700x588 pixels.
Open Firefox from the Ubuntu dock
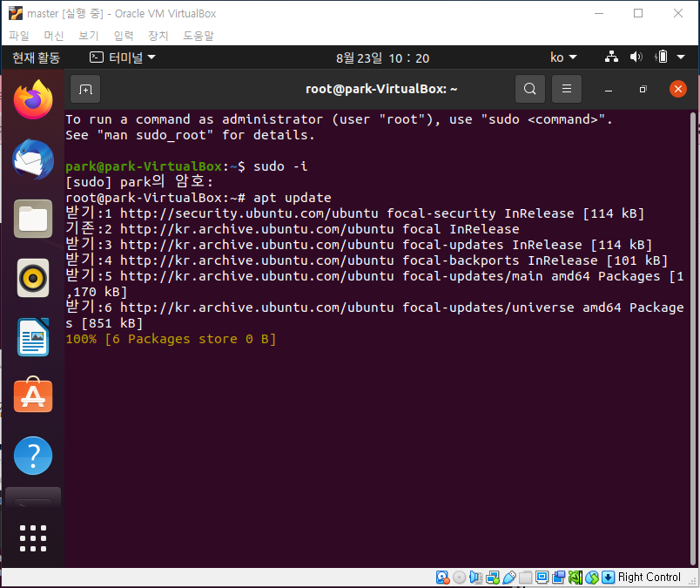point(33,99)
